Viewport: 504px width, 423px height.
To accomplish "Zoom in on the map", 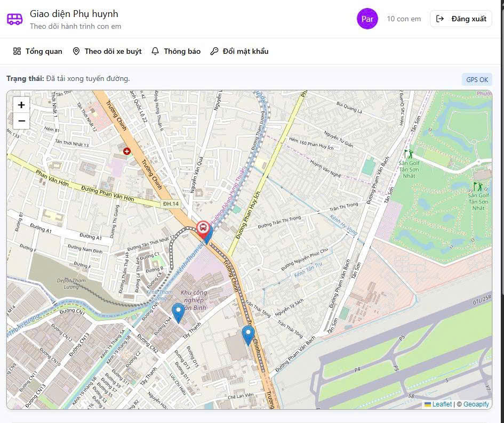I will 21,105.
